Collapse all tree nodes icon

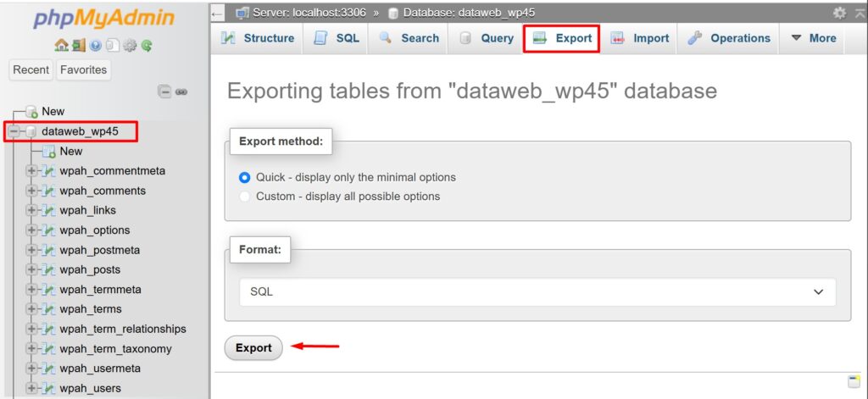[164, 91]
